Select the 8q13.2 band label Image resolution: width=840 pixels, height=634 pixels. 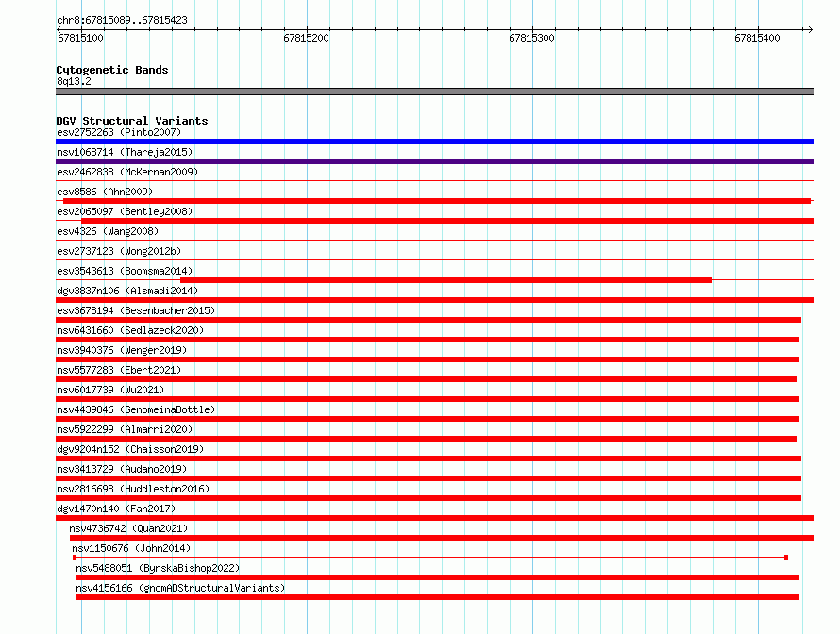[x=74, y=81]
